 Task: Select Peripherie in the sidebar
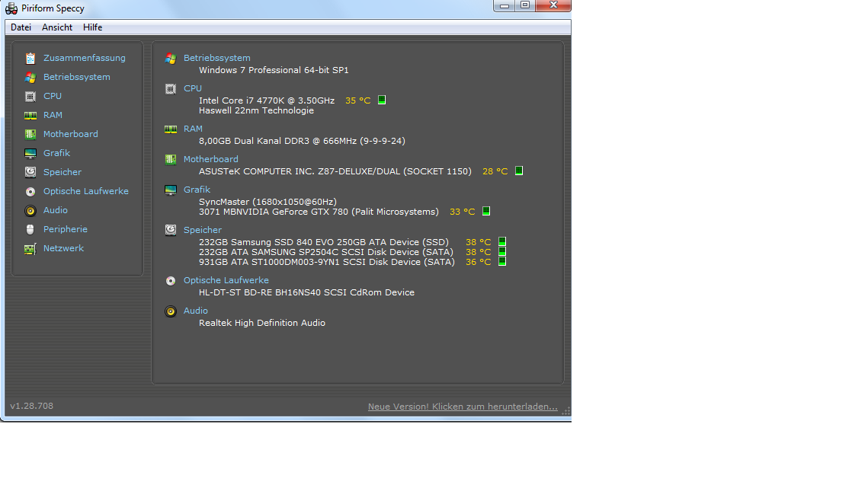tap(66, 228)
